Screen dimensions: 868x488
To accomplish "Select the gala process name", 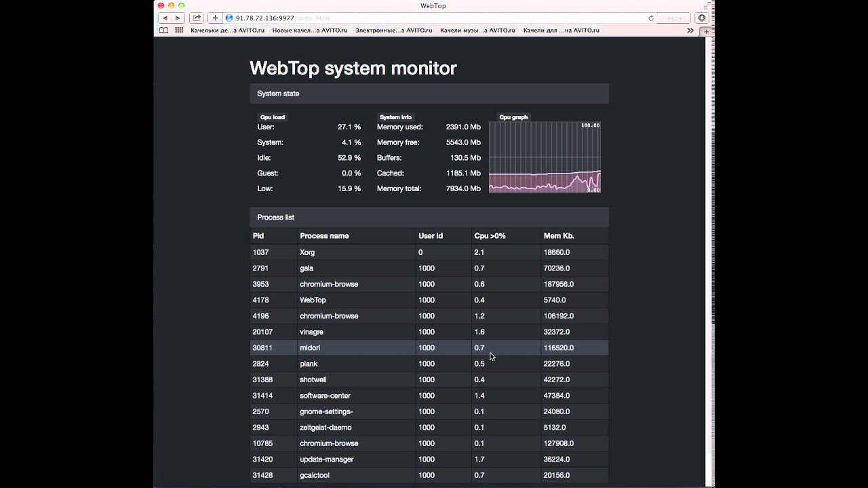I will (307, 268).
